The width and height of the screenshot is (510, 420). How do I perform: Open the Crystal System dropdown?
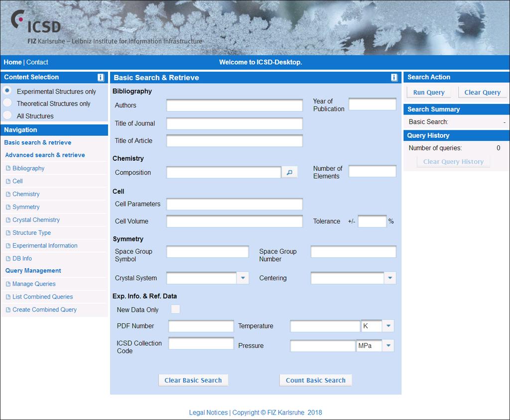coord(243,278)
